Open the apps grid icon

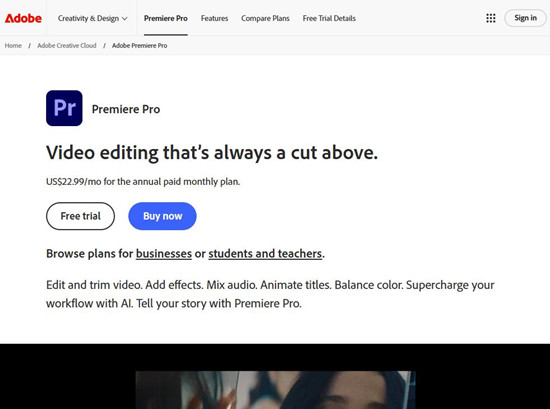[x=491, y=18]
